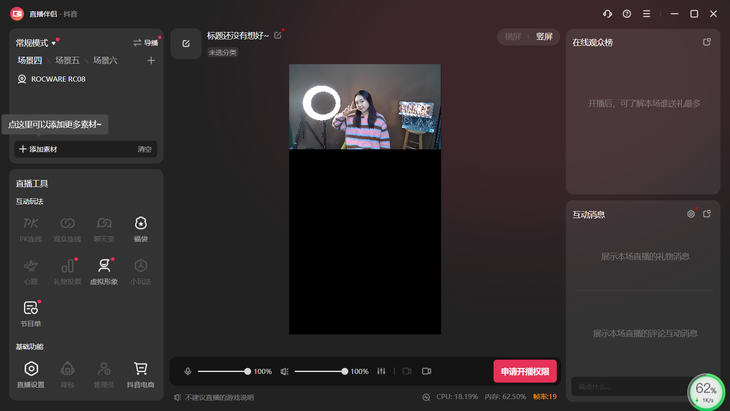Open the 虚拟形象 virtual avatar tool
The width and height of the screenshot is (730, 411).
pos(104,267)
